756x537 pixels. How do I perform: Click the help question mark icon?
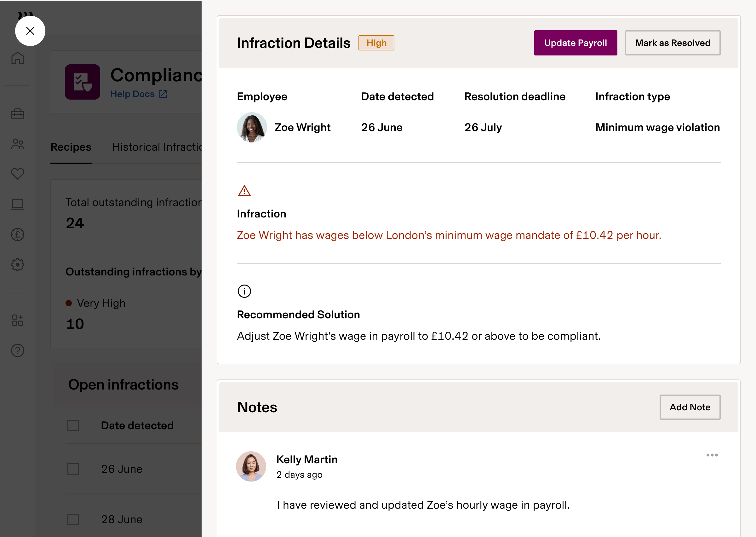click(x=18, y=351)
